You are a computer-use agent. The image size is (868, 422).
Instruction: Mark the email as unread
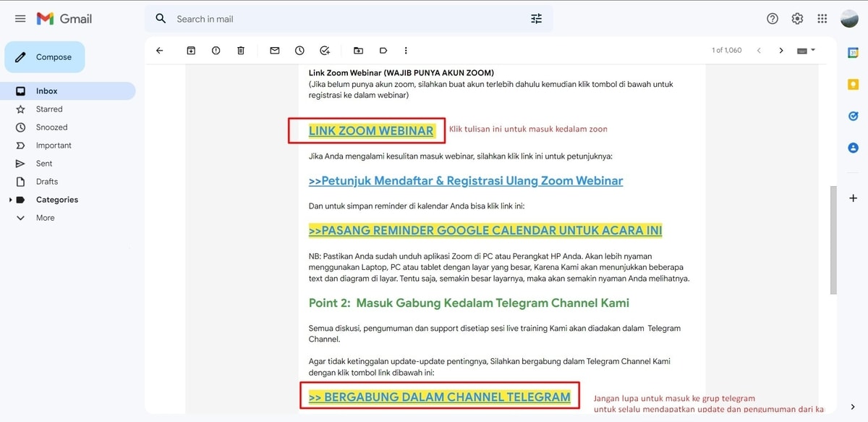pos(275,51)
